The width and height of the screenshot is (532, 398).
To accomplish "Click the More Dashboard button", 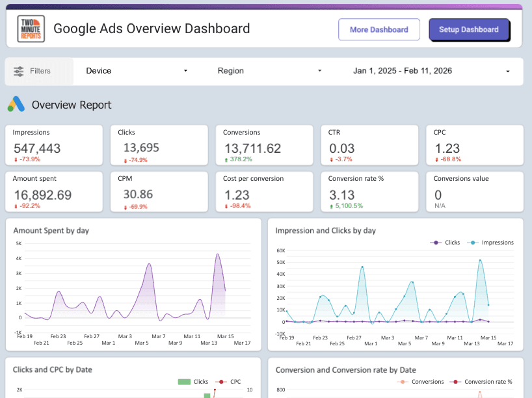I will click(x=379, y=29).
